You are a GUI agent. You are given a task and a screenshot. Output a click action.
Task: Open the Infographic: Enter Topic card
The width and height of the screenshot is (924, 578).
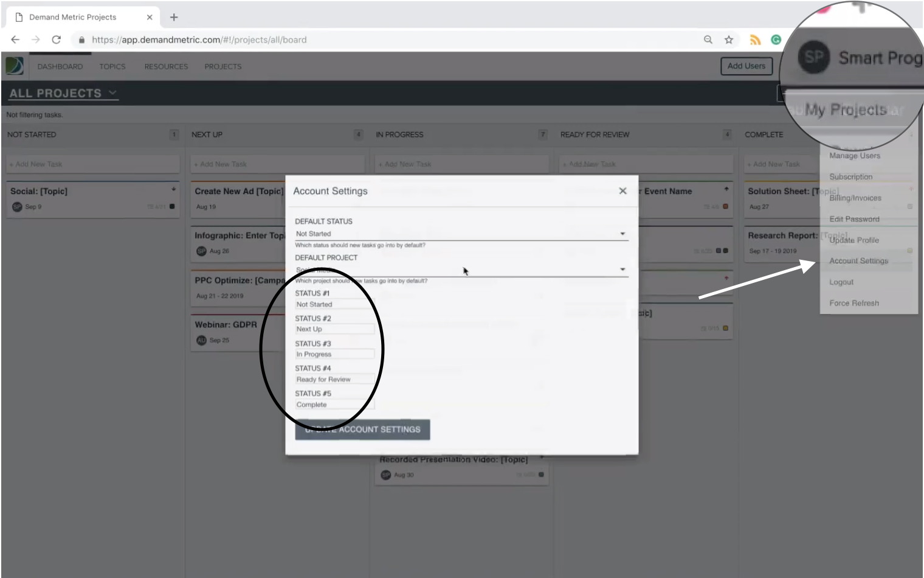tap(238, 243)
